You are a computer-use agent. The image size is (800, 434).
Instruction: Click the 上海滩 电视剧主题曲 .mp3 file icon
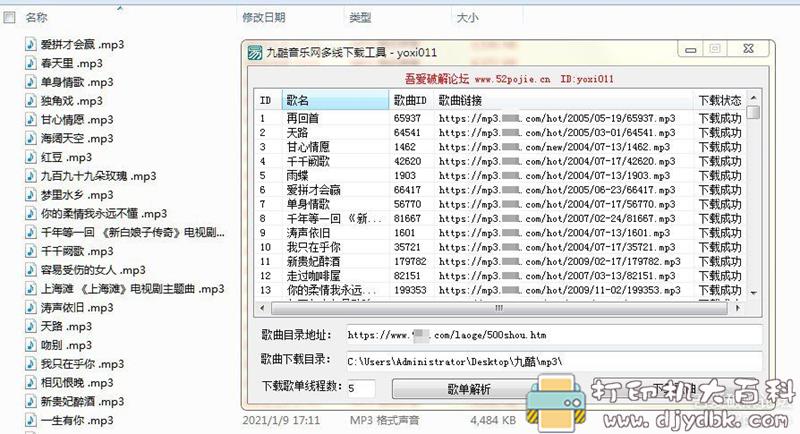(31, 289)
